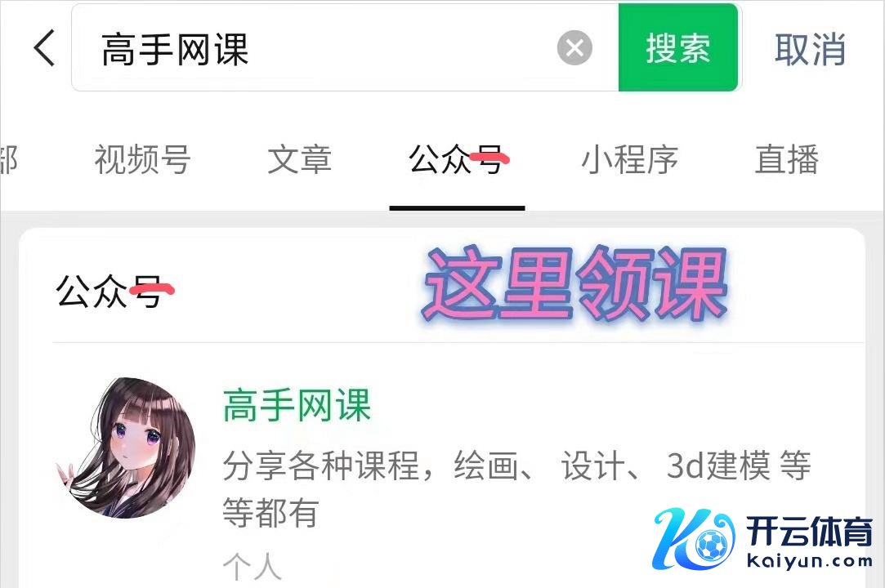Screen dimensions: 885x588
Task: Switch to the 文章 tab
Action: 299,160
